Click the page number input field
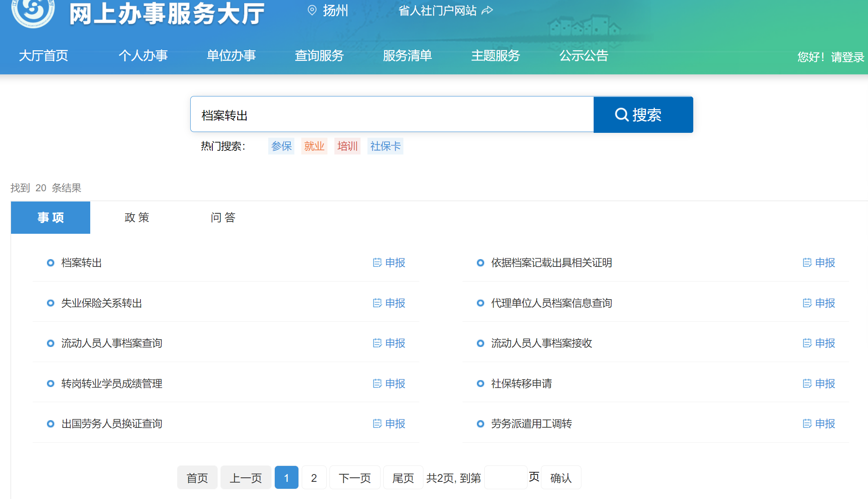Image resolution: width=868 pixels, height=499 pixels. 505,477
